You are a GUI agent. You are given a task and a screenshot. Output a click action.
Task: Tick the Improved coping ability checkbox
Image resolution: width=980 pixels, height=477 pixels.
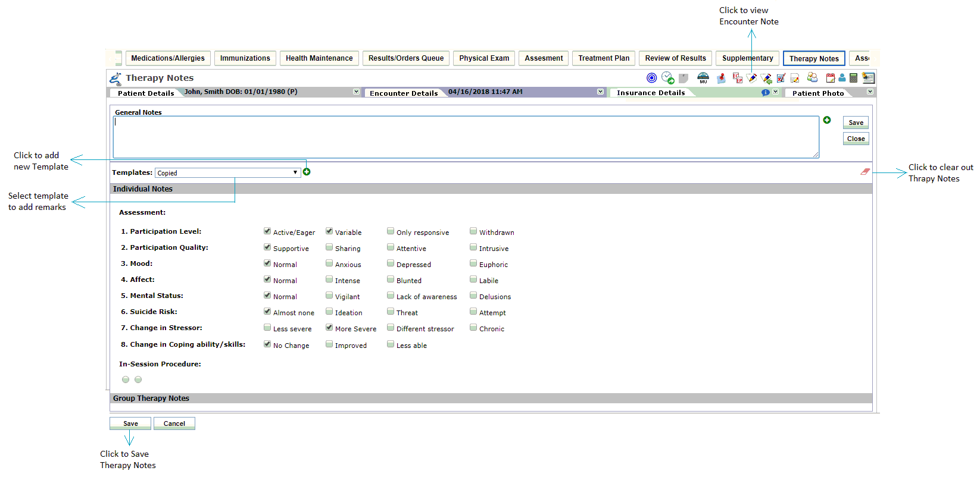(x=329, y=344)
